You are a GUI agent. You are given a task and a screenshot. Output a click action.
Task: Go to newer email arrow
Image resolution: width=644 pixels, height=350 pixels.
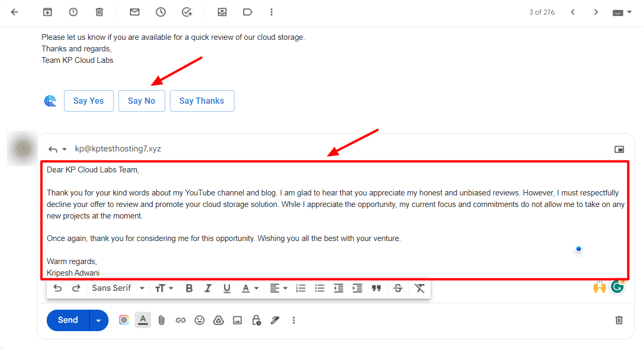click(573, 12)
